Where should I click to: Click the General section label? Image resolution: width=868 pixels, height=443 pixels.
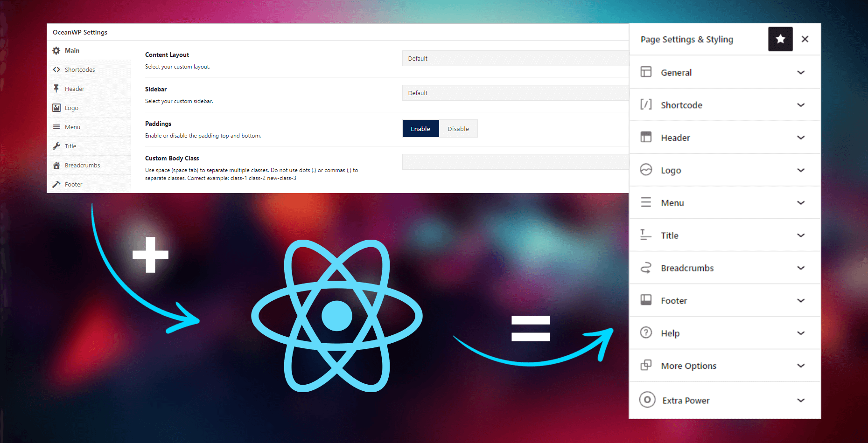tap(676, 73)
